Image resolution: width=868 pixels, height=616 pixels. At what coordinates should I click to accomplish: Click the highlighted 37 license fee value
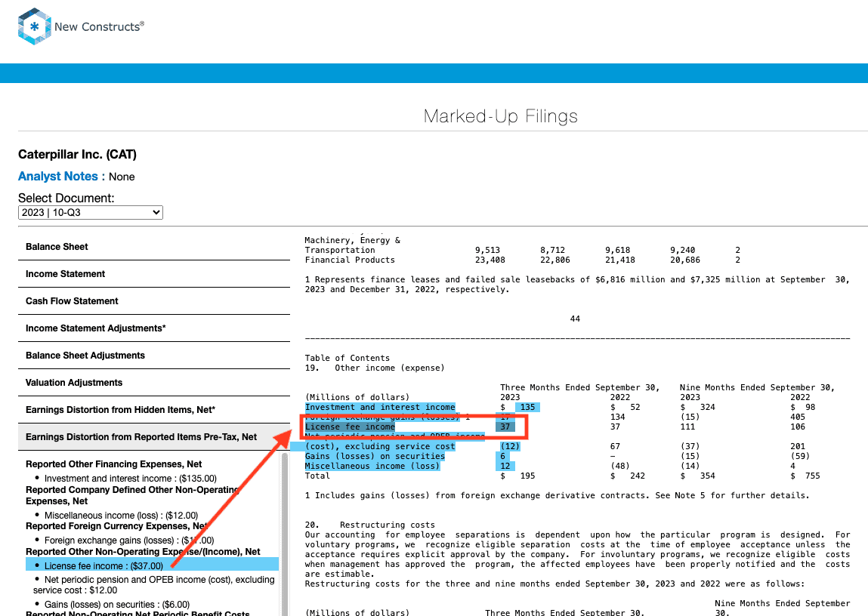pos(505,427)
